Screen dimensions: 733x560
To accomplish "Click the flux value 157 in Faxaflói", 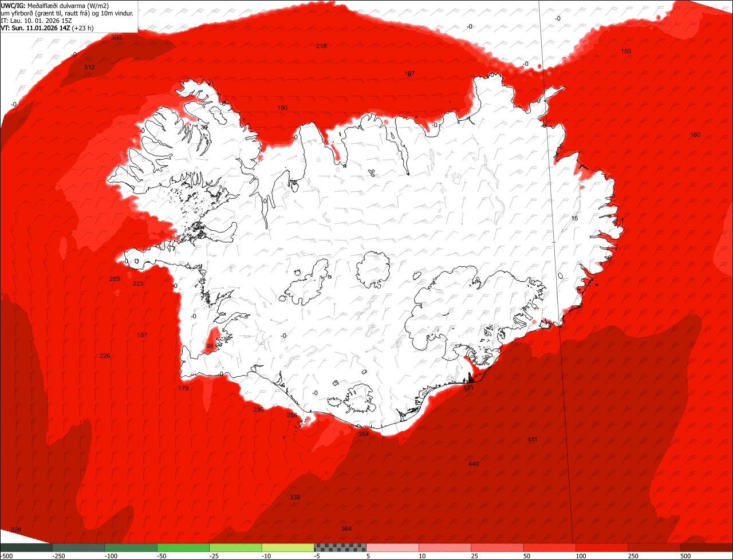I will [142, 335].
